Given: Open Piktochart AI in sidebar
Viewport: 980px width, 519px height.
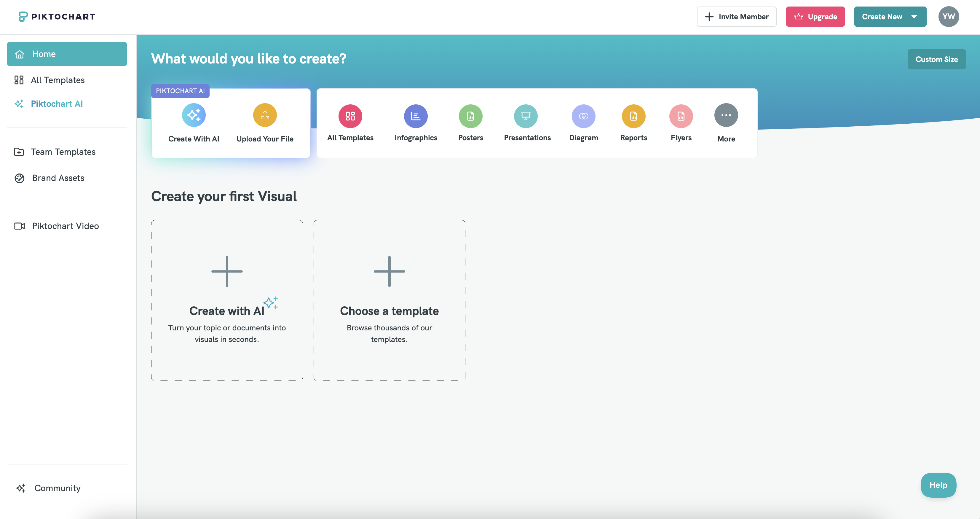Looking at the screenshot, I should [67, 104].
